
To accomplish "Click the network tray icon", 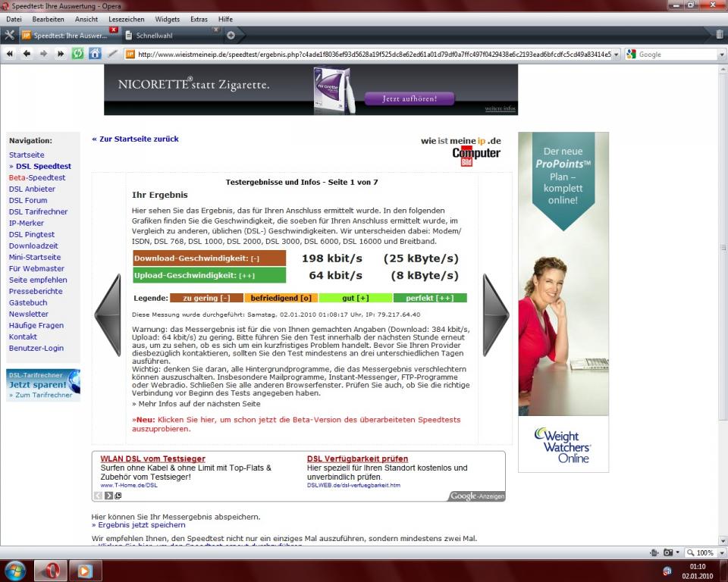I will coord(667,571).
